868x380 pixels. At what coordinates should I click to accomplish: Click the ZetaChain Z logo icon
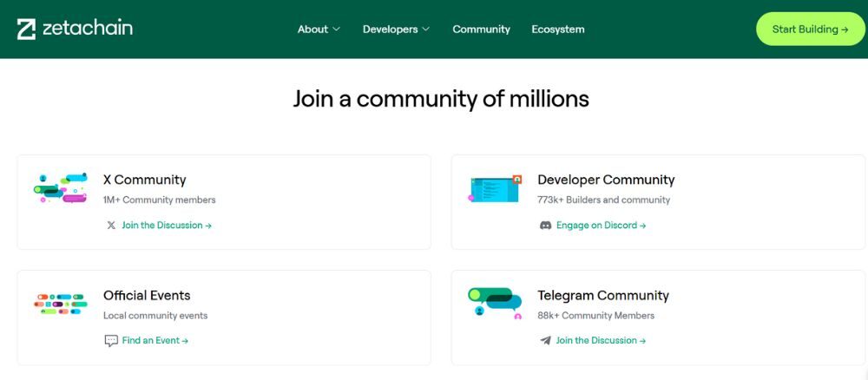(26, 29)
